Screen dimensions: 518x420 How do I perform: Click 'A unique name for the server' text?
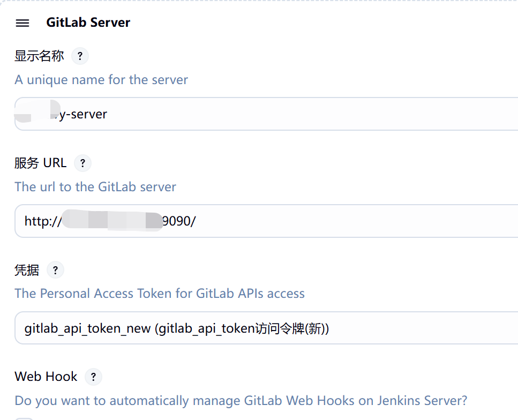(101, 80)
